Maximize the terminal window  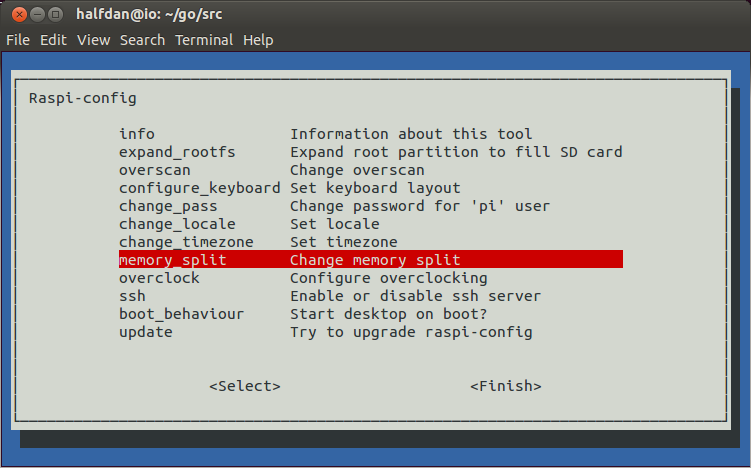click(x=56, y=14)
